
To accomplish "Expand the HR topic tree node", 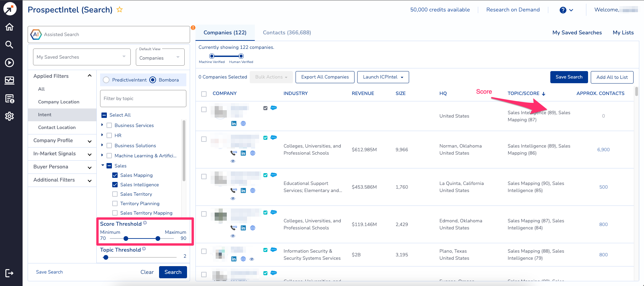I will 102,135.
